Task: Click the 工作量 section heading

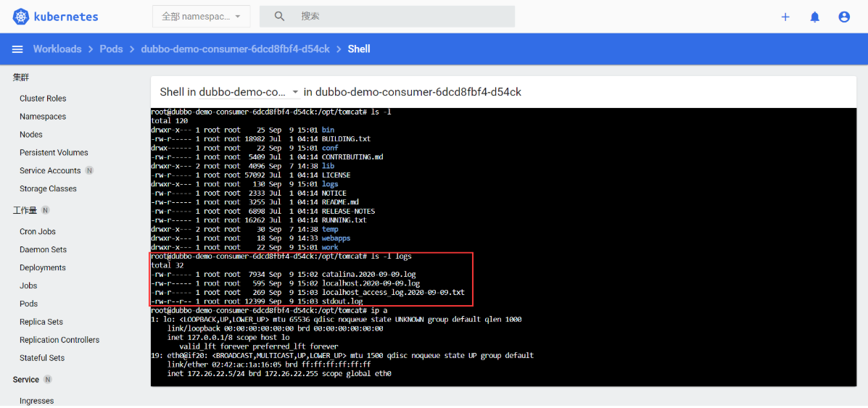Action: pos(25,210)
